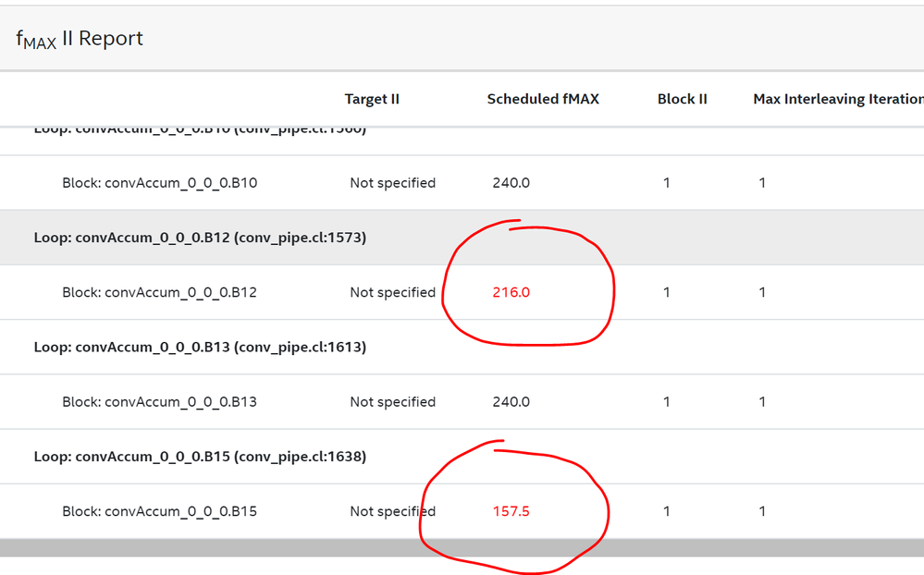Select the Loop convAccum_0_0_0.B12 row
This screenshot has width=924, height=575.
pyautogui.click(x=200, y=238)
